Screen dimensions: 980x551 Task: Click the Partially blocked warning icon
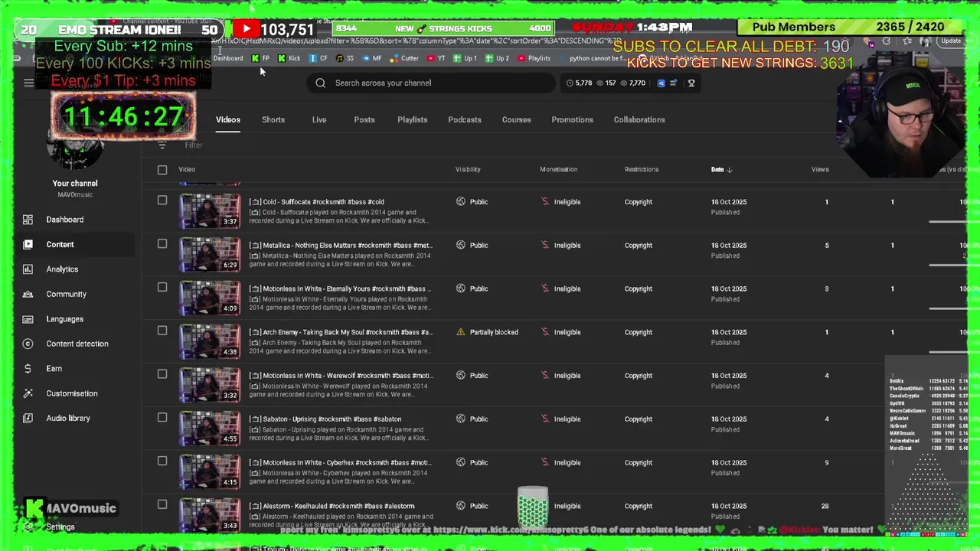click(460, 332)
